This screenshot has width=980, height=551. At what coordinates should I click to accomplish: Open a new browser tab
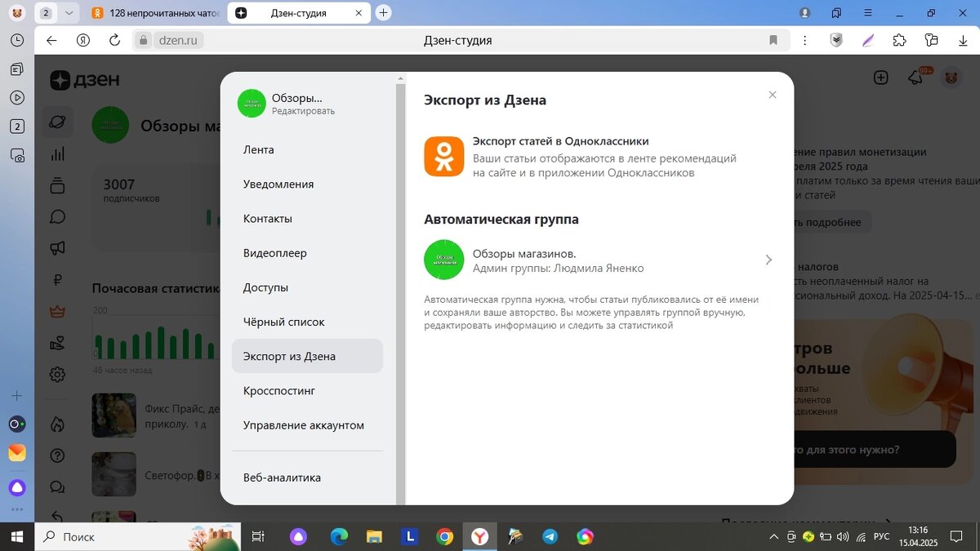pos(384,13)
